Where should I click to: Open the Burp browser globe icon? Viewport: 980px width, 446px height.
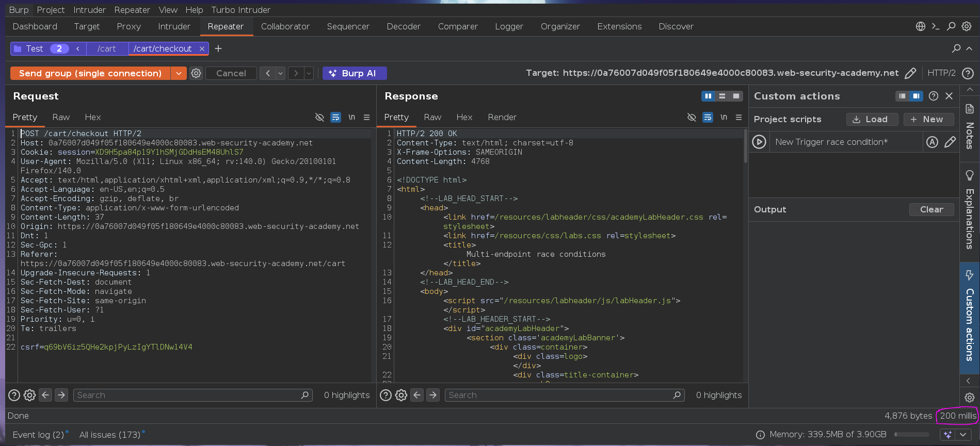coord(920,26)
